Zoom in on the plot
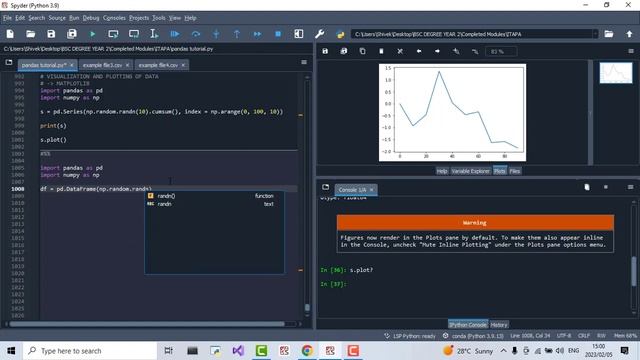 click(456, 51)
